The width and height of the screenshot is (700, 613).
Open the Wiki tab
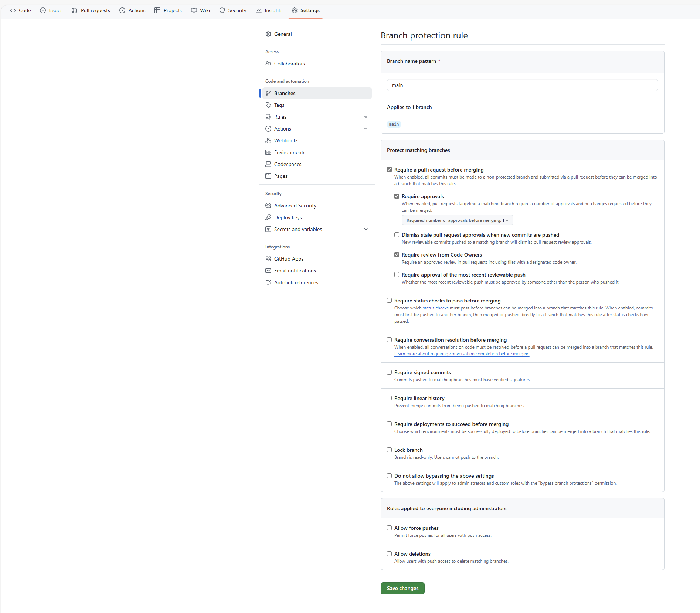pyautogui.click(x=201, y=10)
